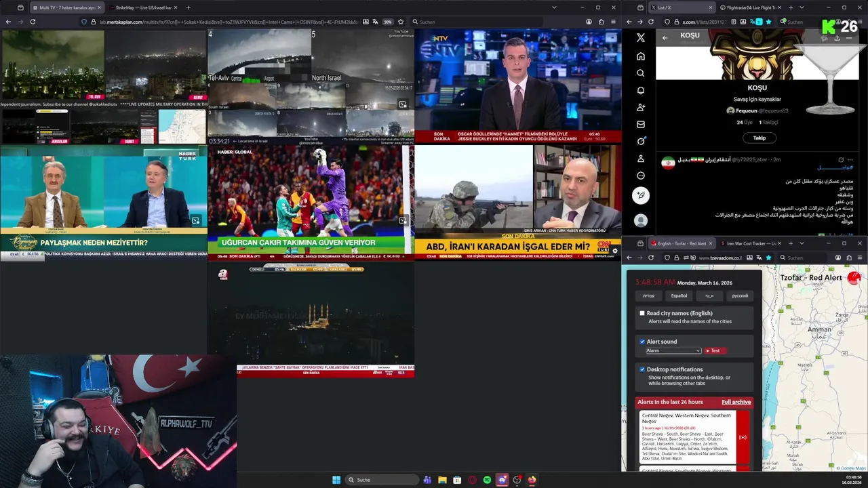
Task: Enable Read city names (English) checkbox
Action: (x=642, y=313)
